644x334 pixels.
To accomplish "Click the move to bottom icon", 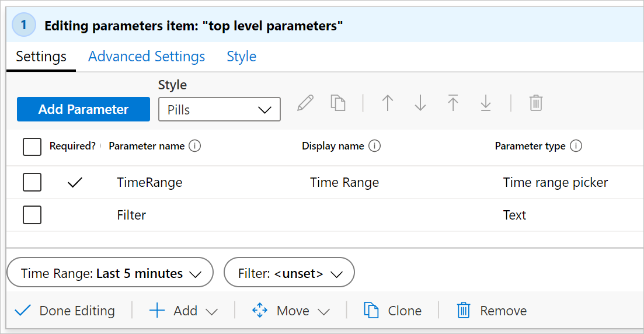I will (x=486, y=103).
